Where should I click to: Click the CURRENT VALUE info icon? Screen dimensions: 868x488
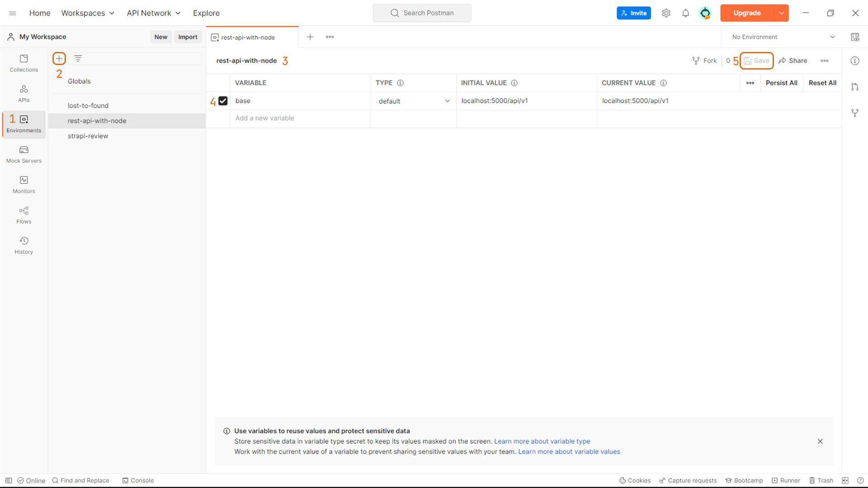(663, 83)
